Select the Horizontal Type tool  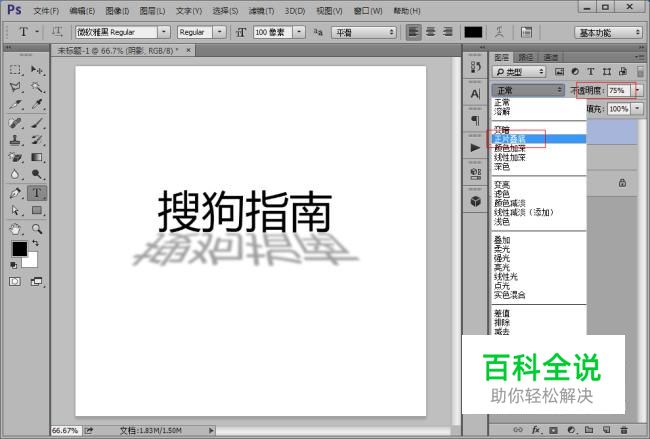pos(37,193)
